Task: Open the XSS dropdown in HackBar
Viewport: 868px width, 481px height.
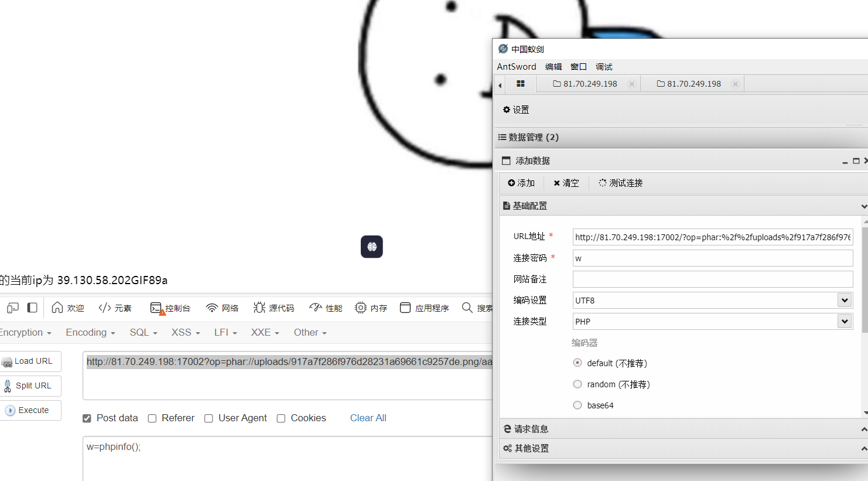Action: (x=186, y=332)
